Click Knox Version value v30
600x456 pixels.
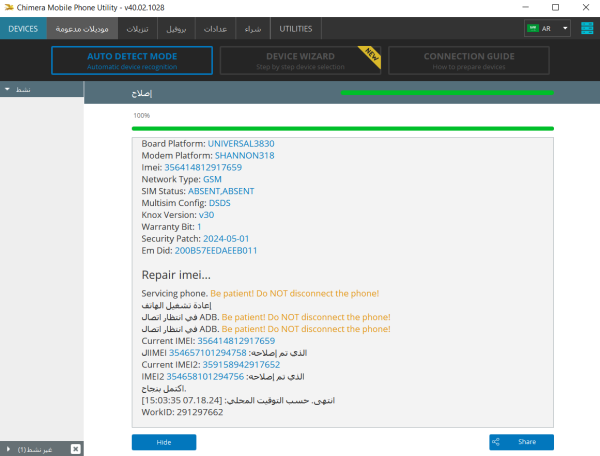coord(207,215)
